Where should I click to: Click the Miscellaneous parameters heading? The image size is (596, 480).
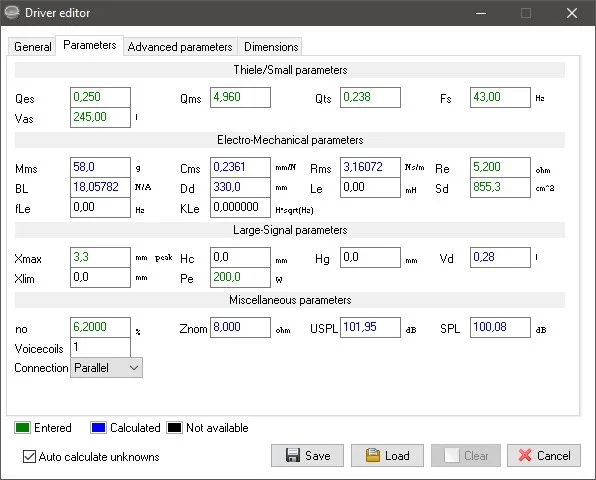[x=290, y=300]
